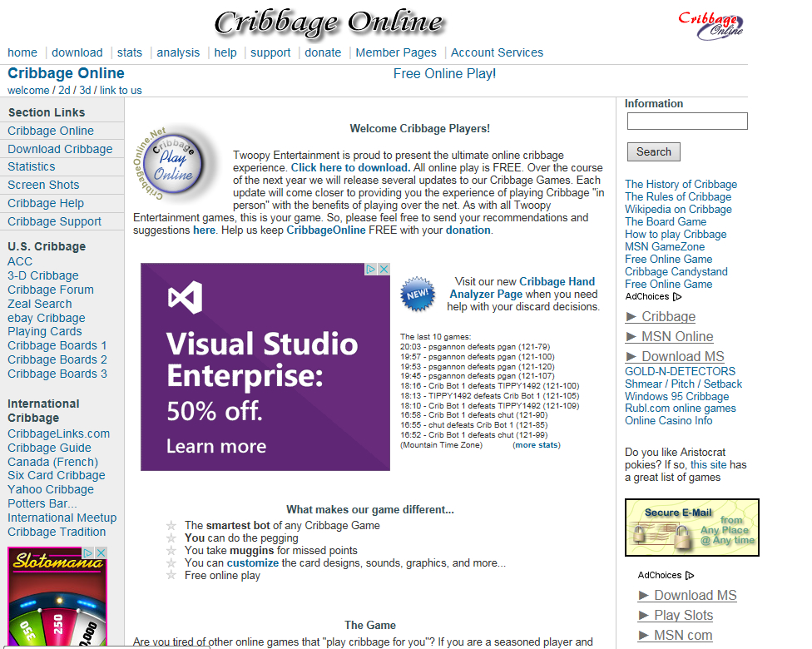The width and height of the screenshot is (812, 649).
Task: Open the Yahoo Cribbage link
Action: point(51,489)
